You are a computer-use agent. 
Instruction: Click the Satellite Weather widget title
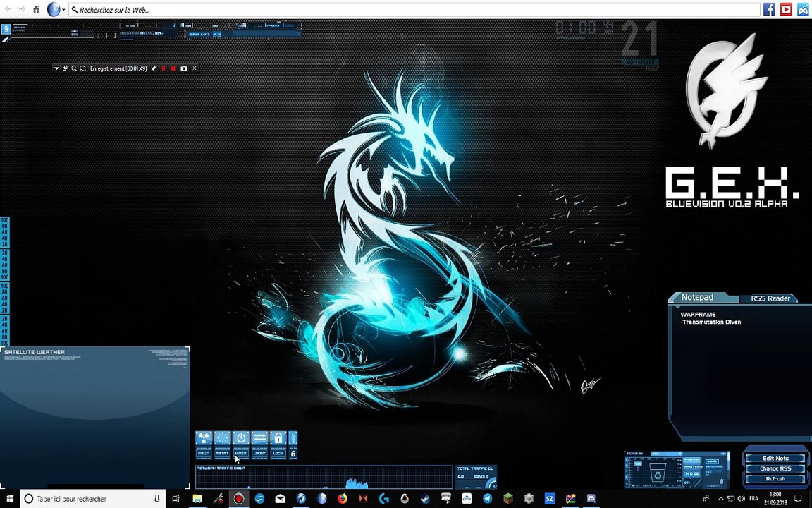point(35,352)
